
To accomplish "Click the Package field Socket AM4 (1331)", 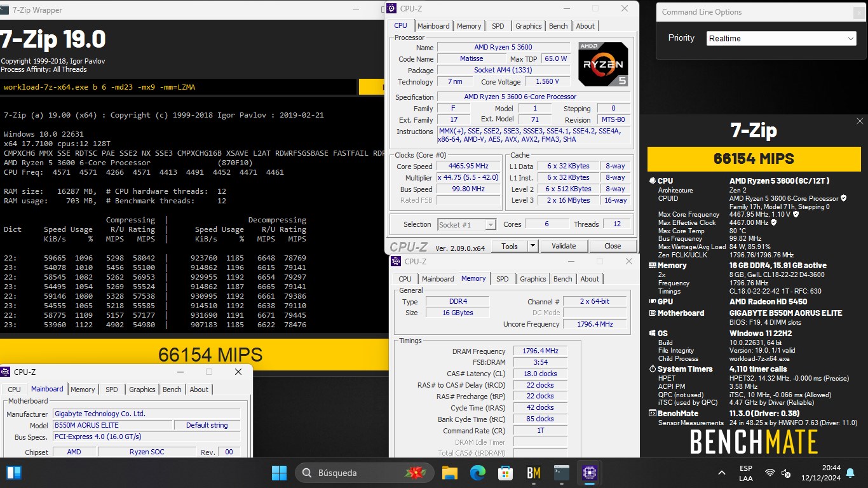I will (503, 70).
